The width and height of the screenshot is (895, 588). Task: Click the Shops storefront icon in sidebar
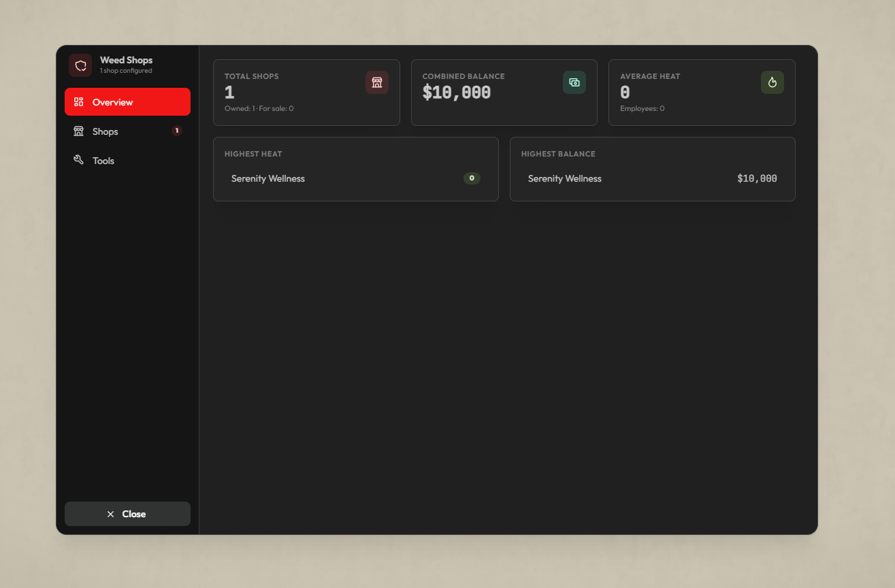point(78,131)
